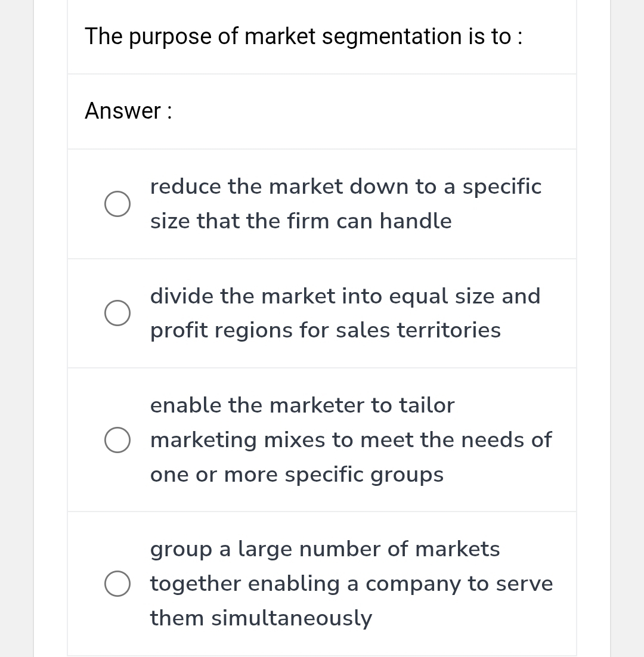Image resolution: width=644 pixels, height=657 pixels.
Task: Click the fourth answer option row
Action: (x=322, y=584)
